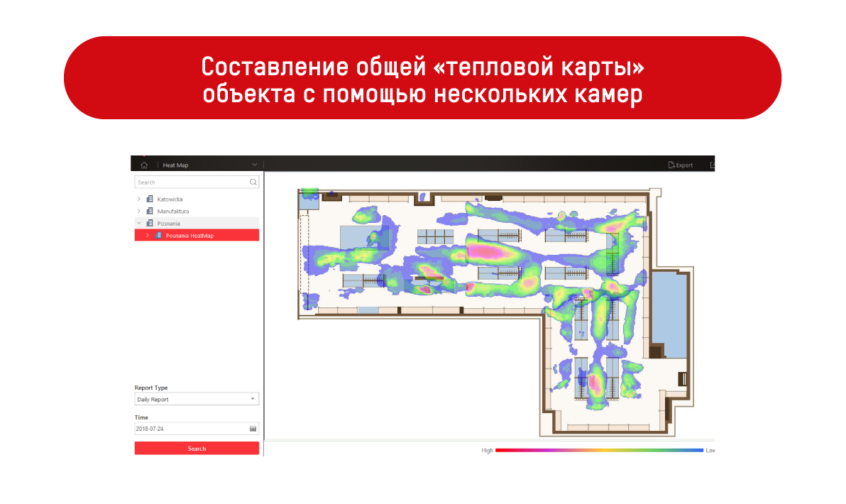Click the Manufaktura building icon
The image size is (846, 504).
click(x=150, y=212)
